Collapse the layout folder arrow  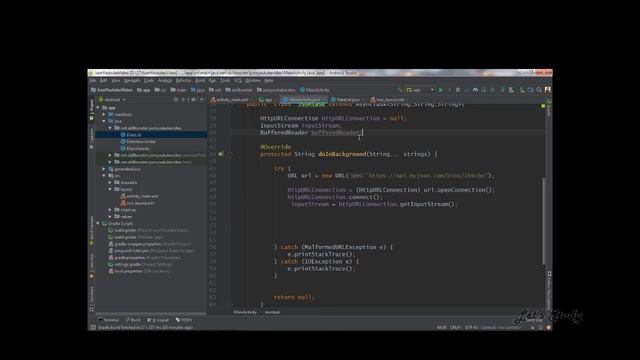110,189
